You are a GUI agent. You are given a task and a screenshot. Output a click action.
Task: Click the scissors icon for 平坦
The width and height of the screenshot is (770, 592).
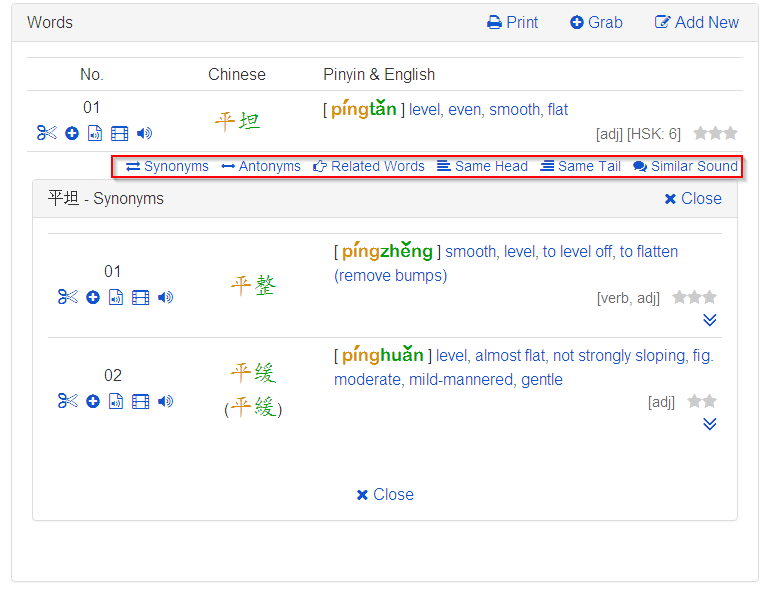pyautogui.click(x=47, y=133)
